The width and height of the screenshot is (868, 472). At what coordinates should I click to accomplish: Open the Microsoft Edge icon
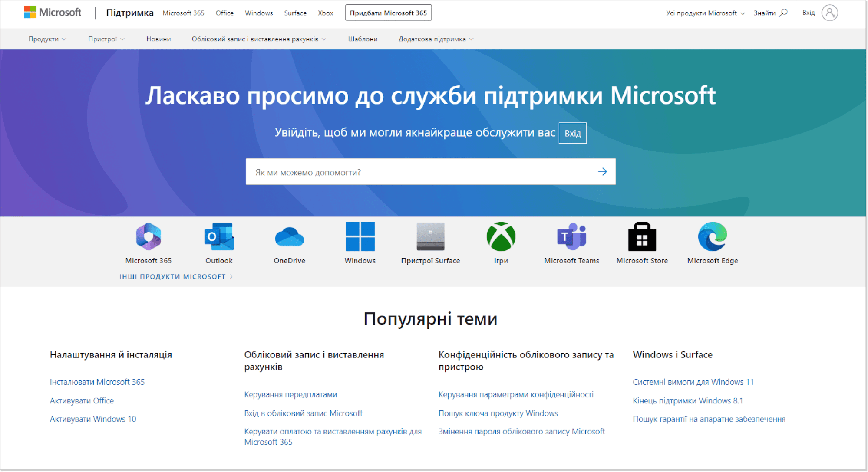tap(713, 237)
